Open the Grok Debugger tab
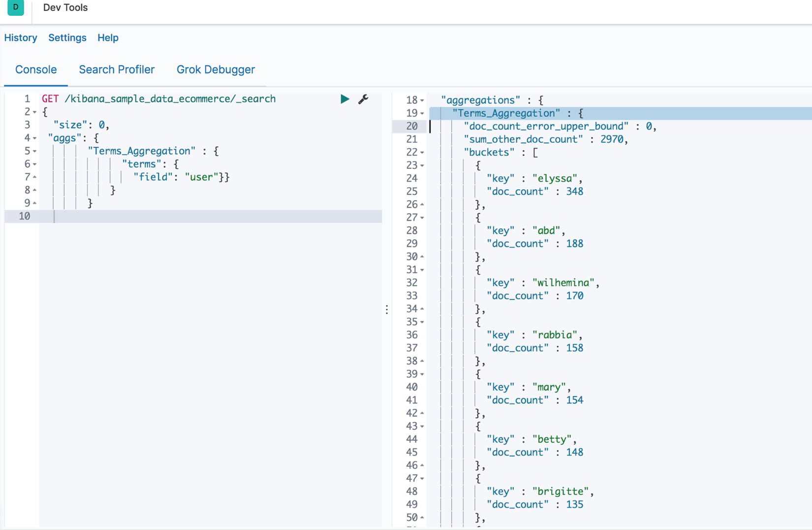This screenshot has width=812, height=530. [x=216, y=69]
